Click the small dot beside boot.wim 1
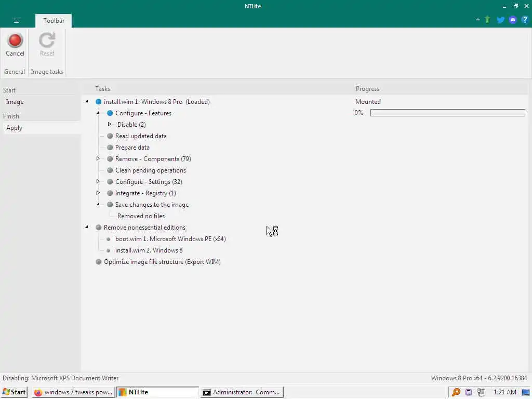The image size is (532, 399). click(x=108, y=239)
